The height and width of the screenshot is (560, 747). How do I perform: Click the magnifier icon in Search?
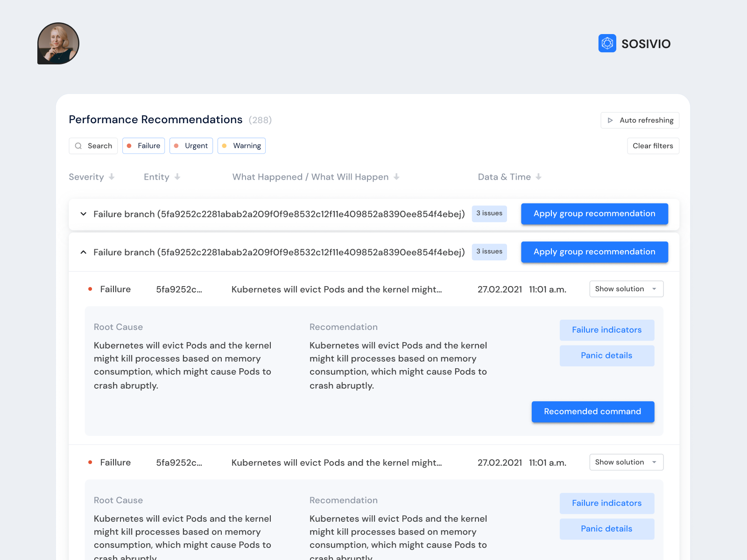[x=78, y=146]
